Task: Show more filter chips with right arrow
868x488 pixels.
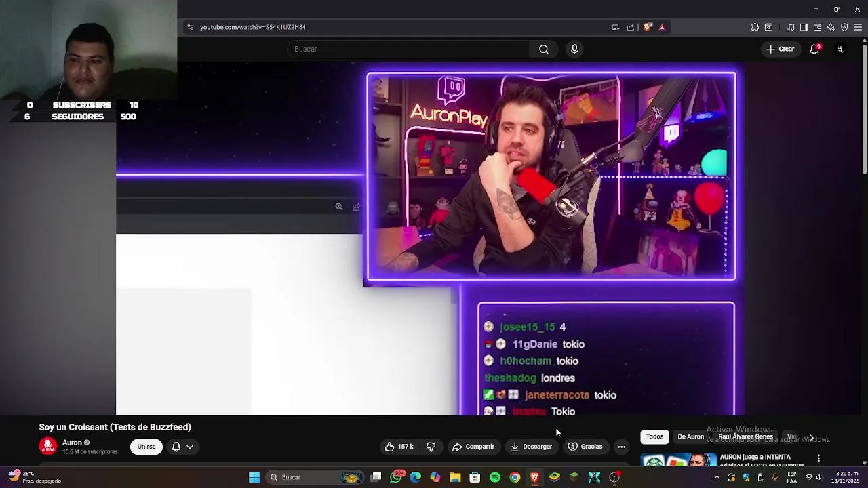Action: tap(811, 438)
